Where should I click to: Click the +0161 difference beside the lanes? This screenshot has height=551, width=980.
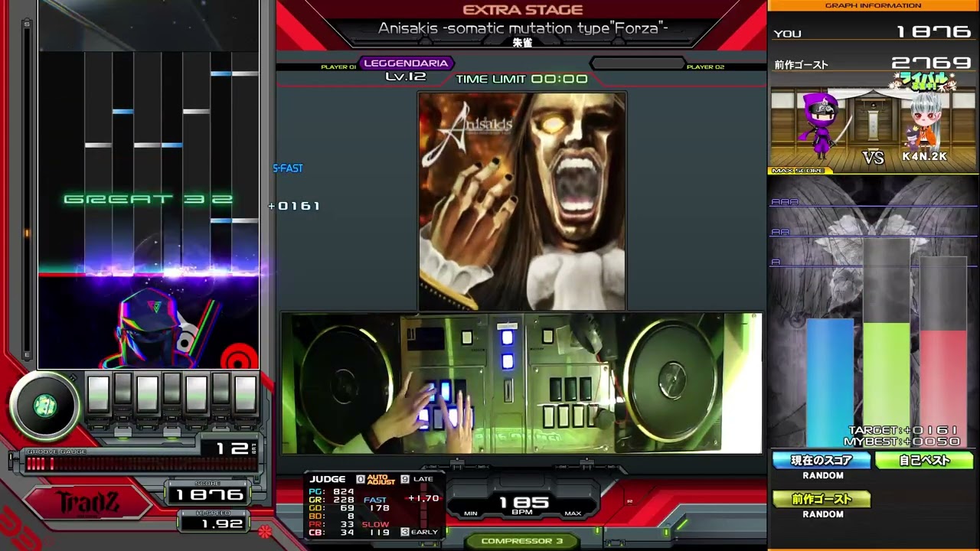[295, 206]
